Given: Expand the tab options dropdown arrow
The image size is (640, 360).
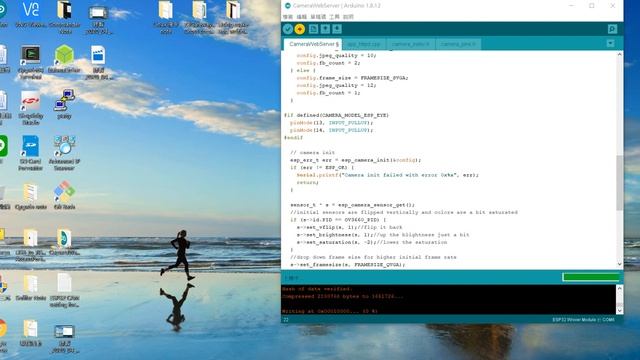Looking at the screenshot, I should pyautogui.click(x=610, y=43).
